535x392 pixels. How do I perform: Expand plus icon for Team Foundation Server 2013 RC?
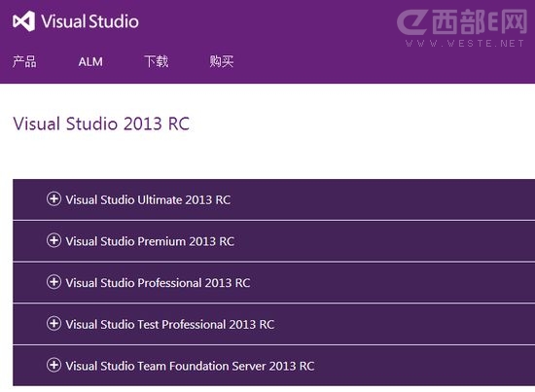[53, 365]
